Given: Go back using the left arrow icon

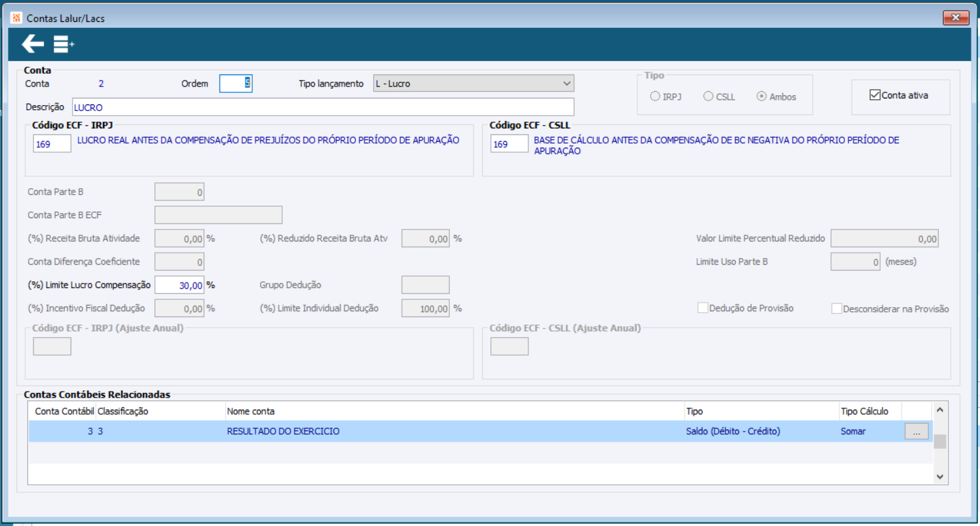Looking at the screenshot, I should (x=33, y=45).
